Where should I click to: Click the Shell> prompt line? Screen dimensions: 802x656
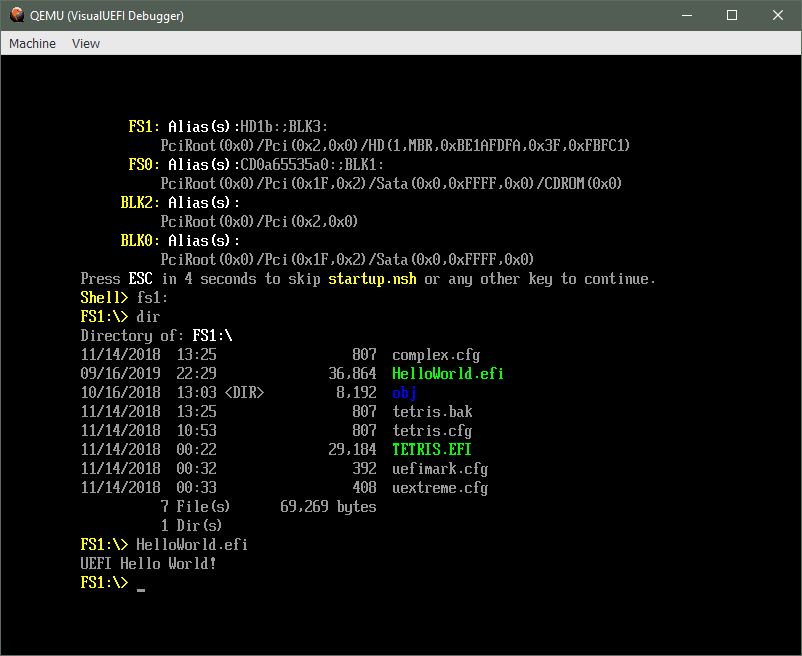[x=100, y=297]
